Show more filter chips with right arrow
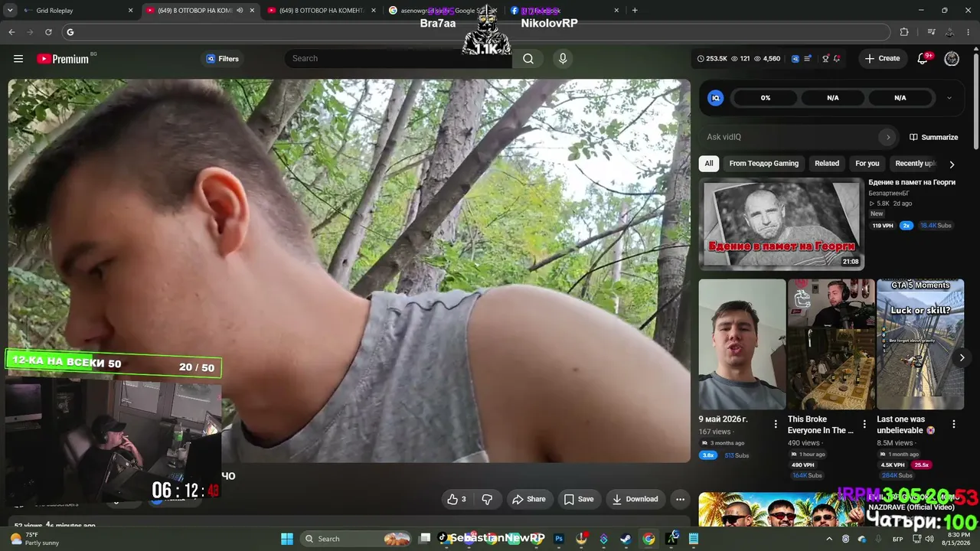 (x=952, y=164)
